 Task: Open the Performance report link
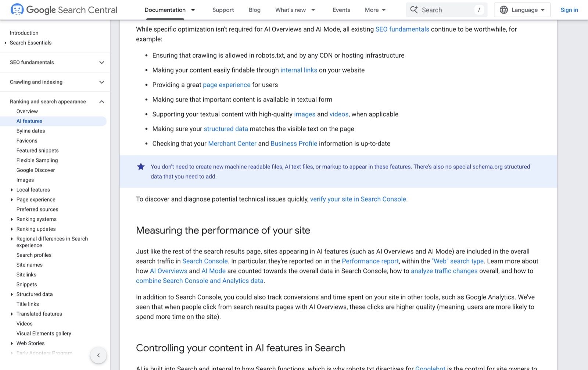[x=370, y=261]
